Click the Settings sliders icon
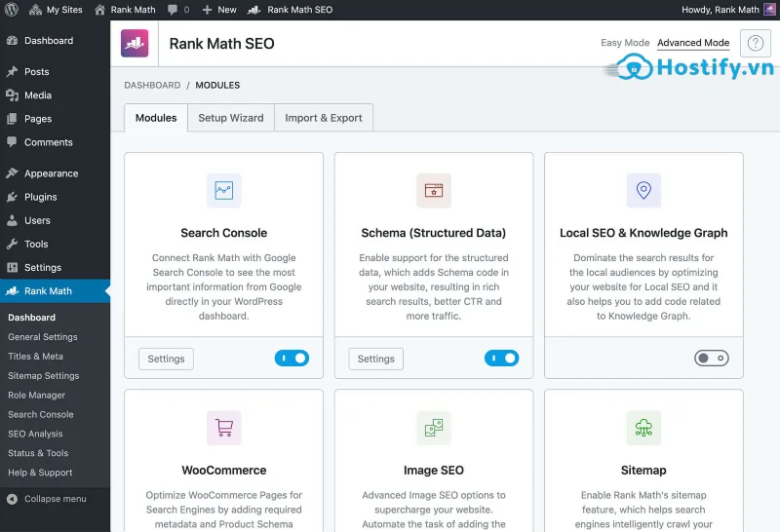The height and width of the screenshot is (532, 780). (12, 268)
